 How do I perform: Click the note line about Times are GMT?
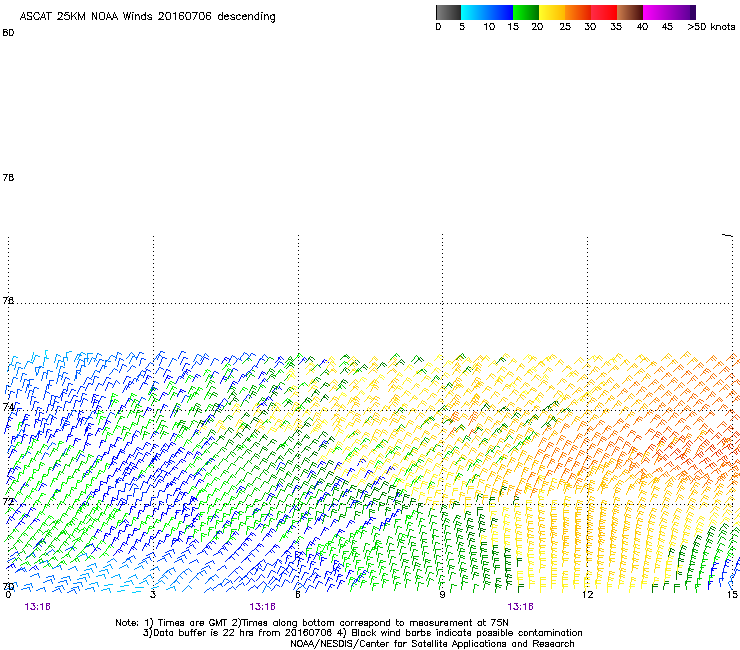pos(312,623)
